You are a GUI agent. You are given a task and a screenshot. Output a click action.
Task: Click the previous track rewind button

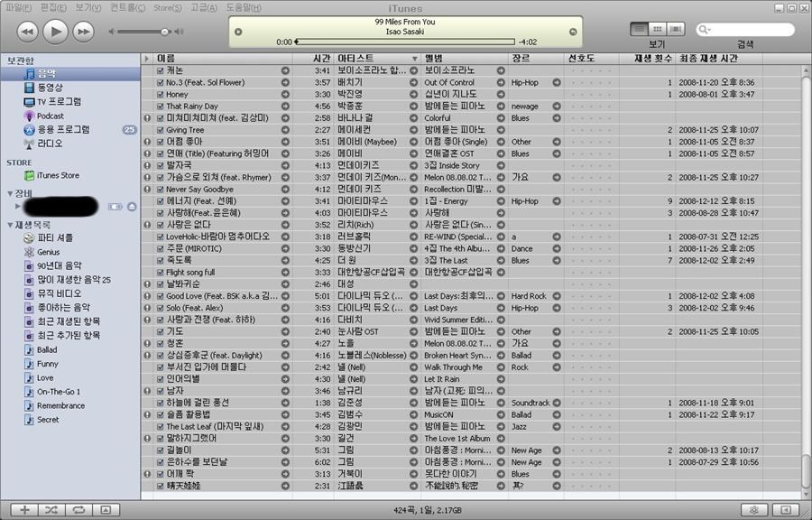(27, 32)
